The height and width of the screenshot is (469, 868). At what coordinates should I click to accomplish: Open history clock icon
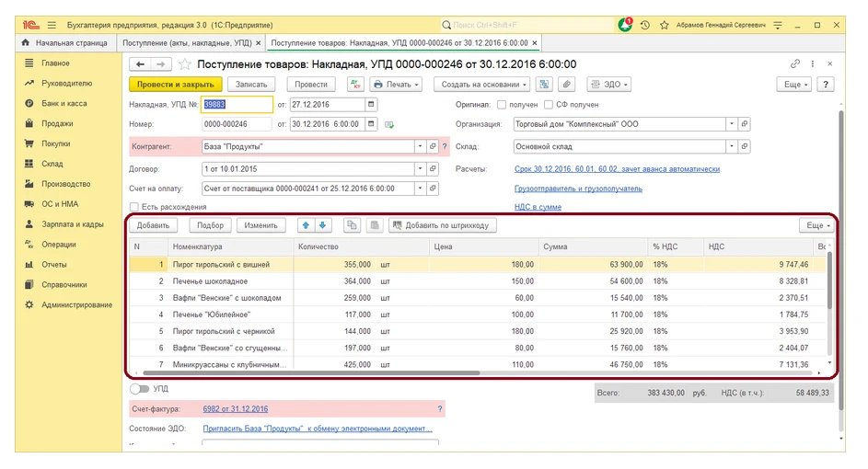pos(645,25)
